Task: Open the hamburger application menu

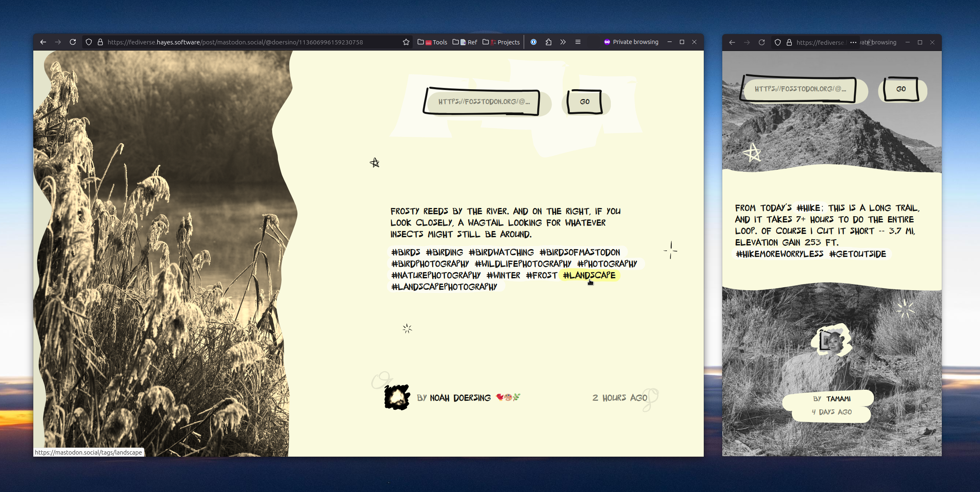Action: point(578,42)
